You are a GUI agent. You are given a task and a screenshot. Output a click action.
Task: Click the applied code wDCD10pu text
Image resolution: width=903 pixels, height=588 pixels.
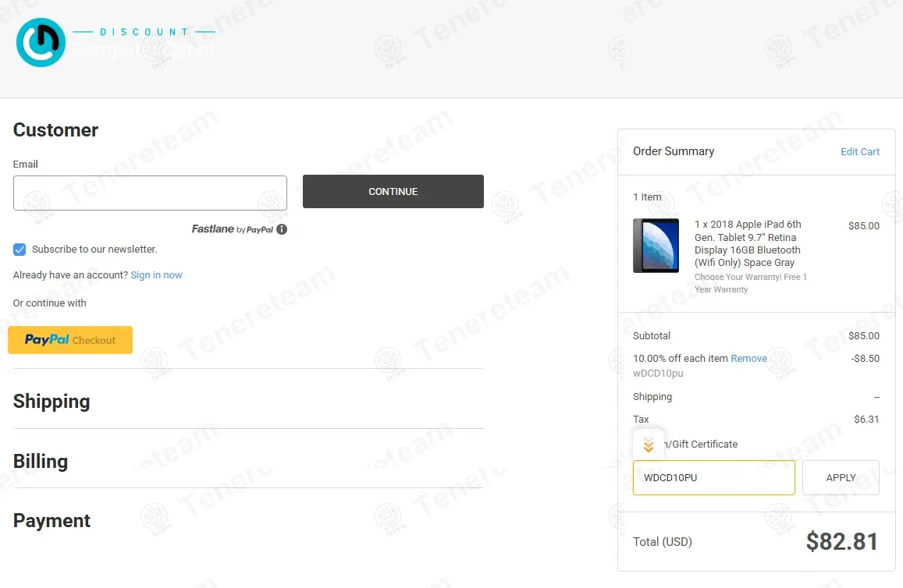[x=658, y=374]
